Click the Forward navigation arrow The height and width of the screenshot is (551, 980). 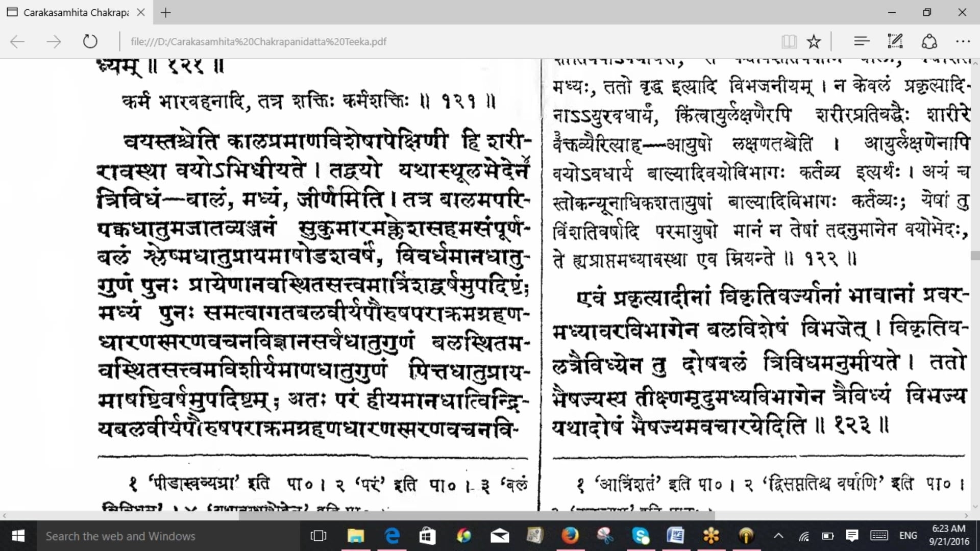click(x=54, y=42)
